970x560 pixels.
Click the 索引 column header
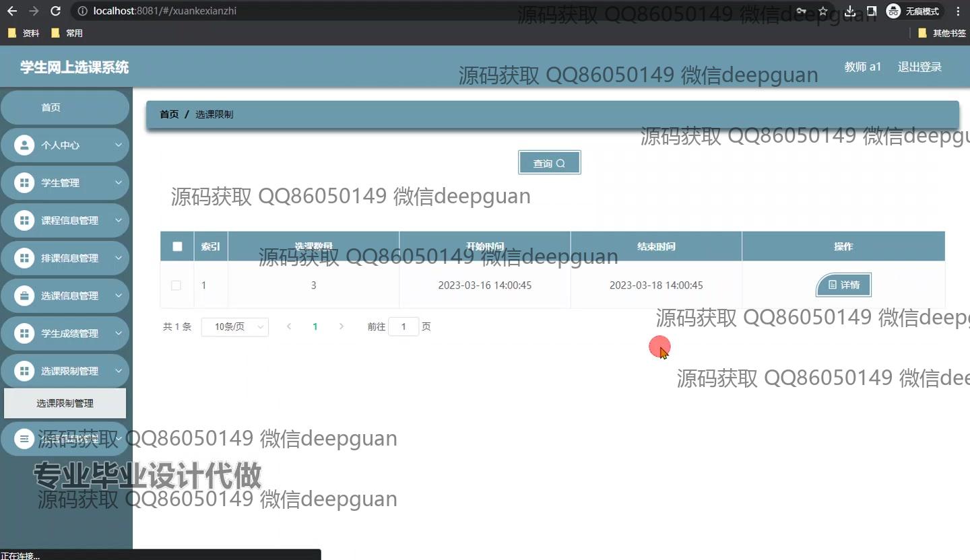(x=211, y=246)
